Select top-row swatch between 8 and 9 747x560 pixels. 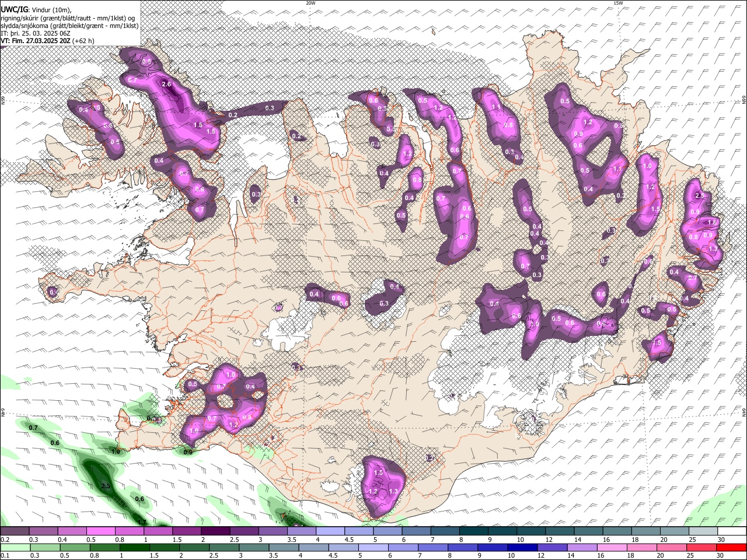[474, 531]
